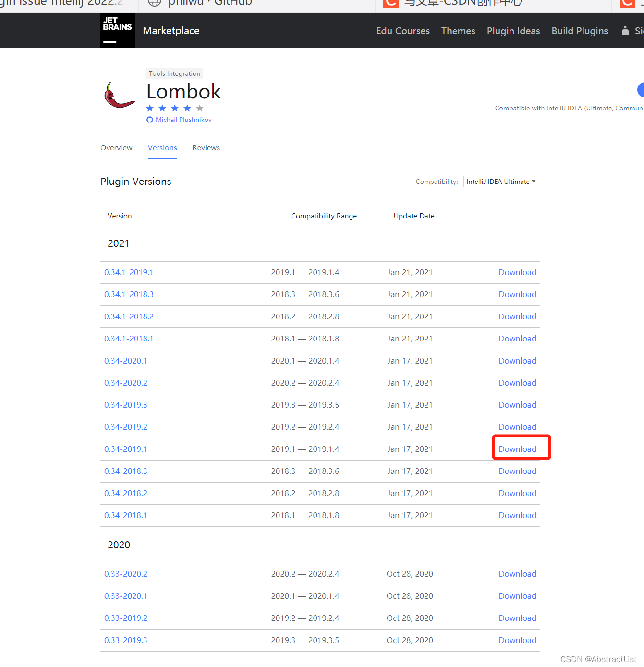Viewport: 644px width, 667px height.
Task: Open version 0.34-2019.3 link
Action: pyautogui.click(x=126, y=405)
